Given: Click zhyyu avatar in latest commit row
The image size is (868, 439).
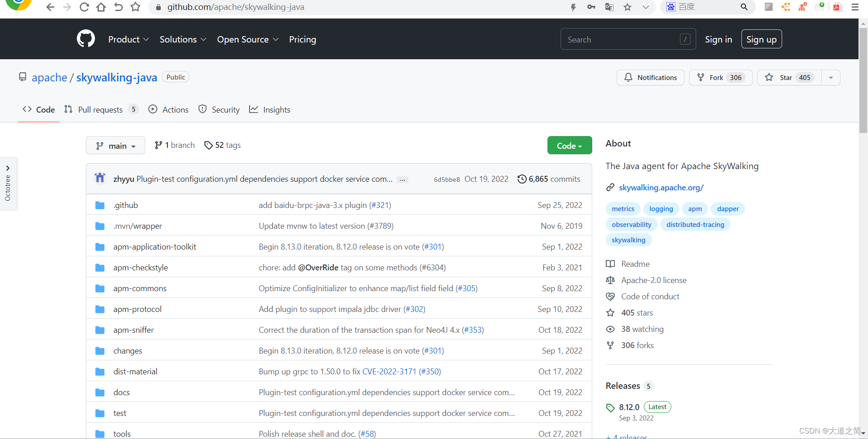Looking at the screenshot, I should 100,178.
